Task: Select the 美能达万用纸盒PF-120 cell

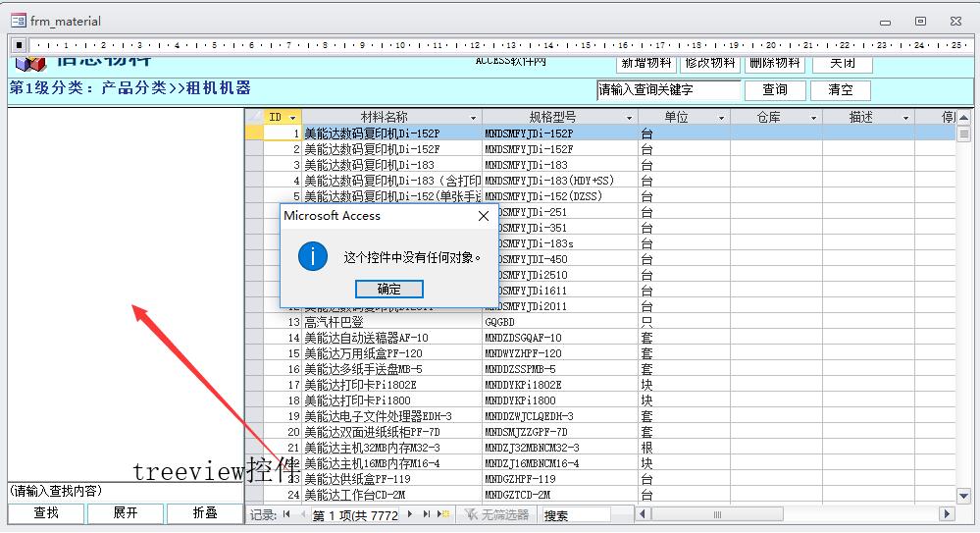Action: click(392, 353)
